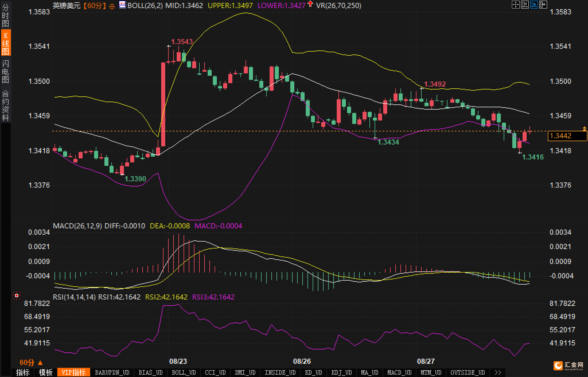Open the 60分 period selector at bottom-left
This screenshot has height=377, width=588.
[31, 362]
